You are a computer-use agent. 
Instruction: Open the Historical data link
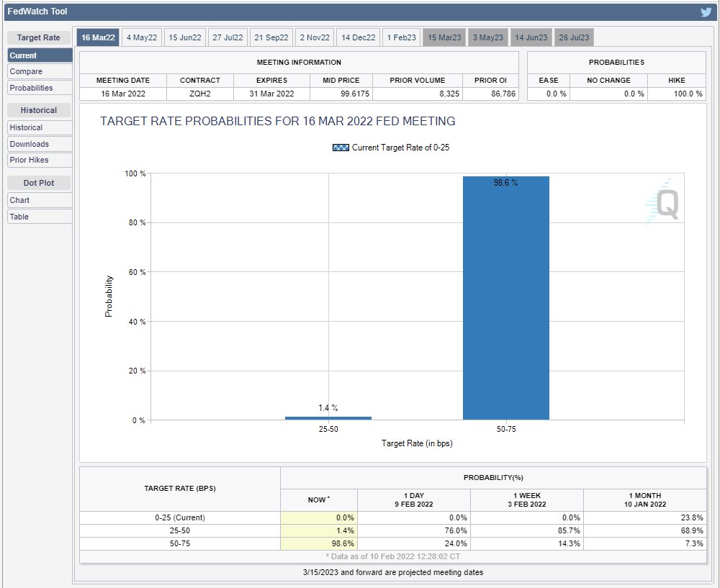click(40, 127)
